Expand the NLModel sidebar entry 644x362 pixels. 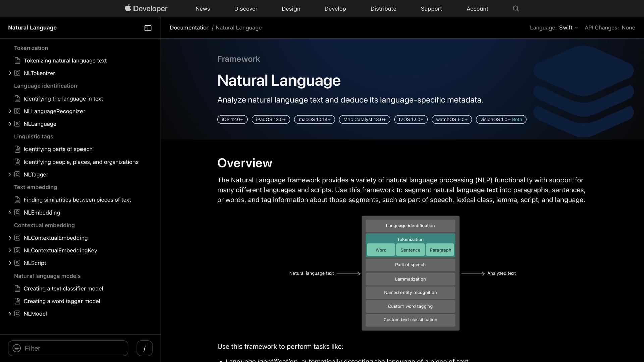coord(10,314)
